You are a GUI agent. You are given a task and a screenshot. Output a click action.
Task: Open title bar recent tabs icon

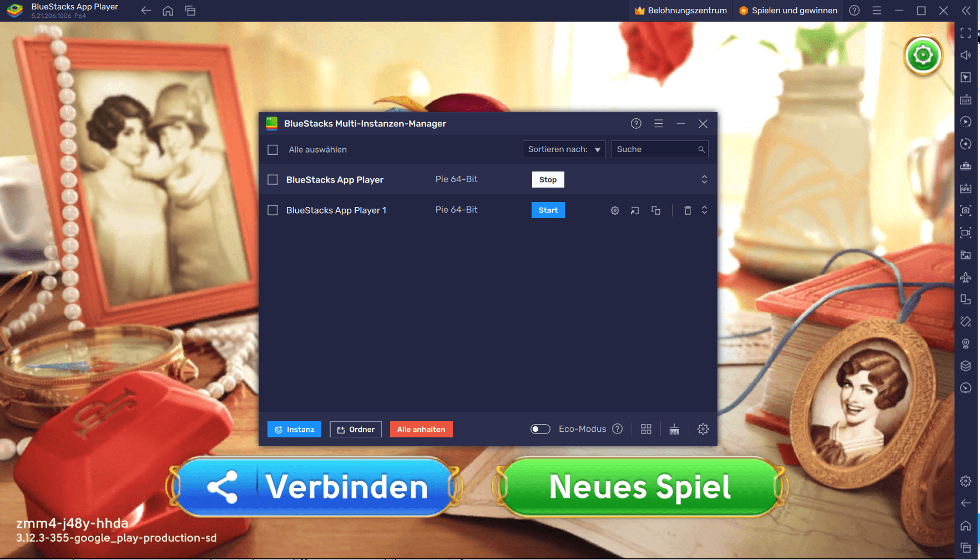click(190, 11)
